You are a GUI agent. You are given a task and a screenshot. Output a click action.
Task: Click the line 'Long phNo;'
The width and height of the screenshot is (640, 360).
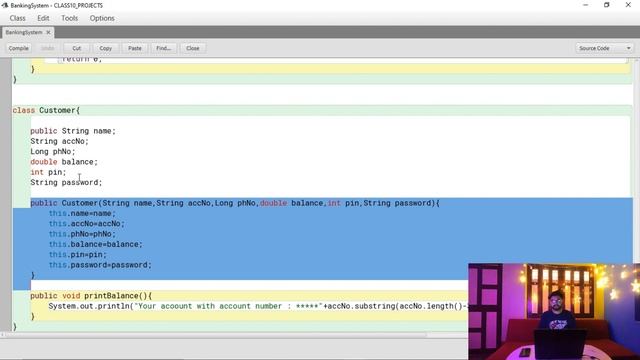53,151
